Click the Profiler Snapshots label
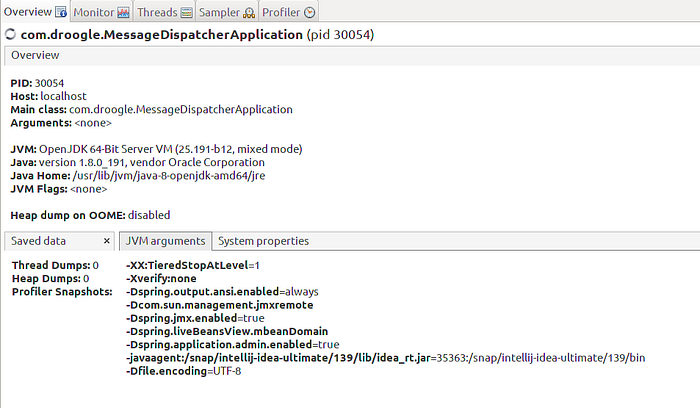700x408 pixels. tap(62, 292)
